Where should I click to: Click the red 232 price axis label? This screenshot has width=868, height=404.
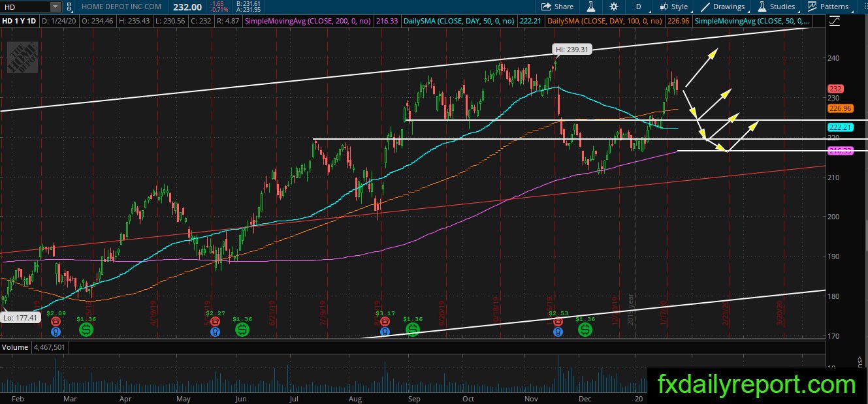coord(835,89)
